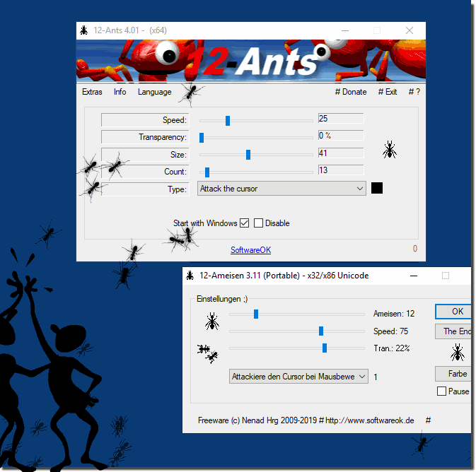The width and height of the screenshot is (476, 472).
Task: Minimize the 12-Ants 4.01 window
Action: (x=345, y=30)
